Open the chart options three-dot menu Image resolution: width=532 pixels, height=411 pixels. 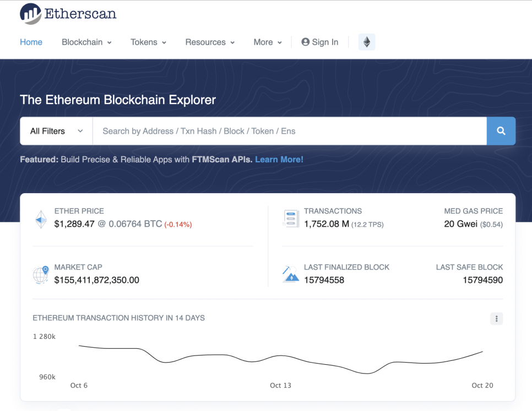pyautogui.click(x=496, y=319)
